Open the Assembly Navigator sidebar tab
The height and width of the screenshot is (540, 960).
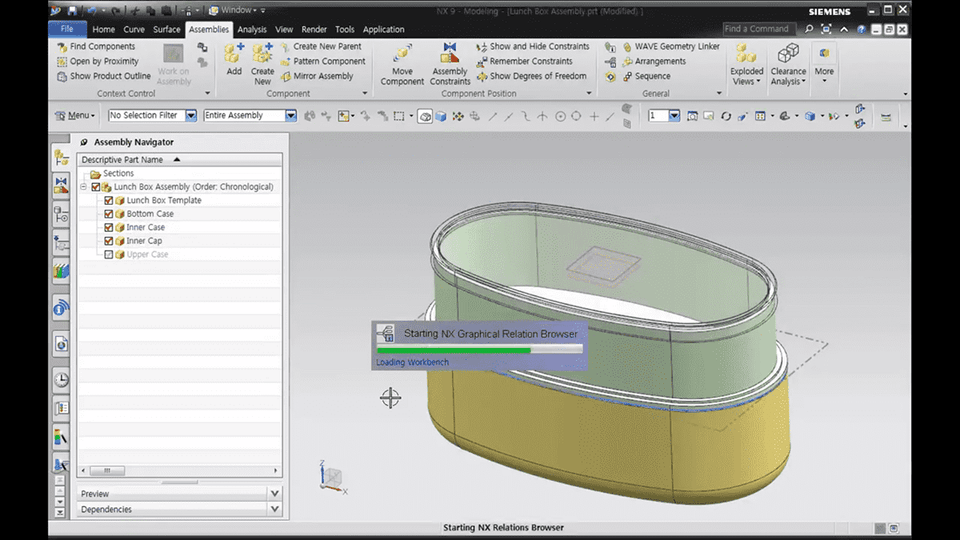click(x=61, y=158)
